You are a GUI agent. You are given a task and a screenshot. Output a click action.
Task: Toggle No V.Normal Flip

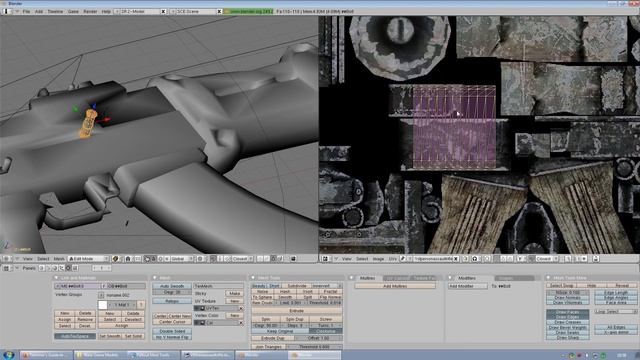tap(172, 337)
